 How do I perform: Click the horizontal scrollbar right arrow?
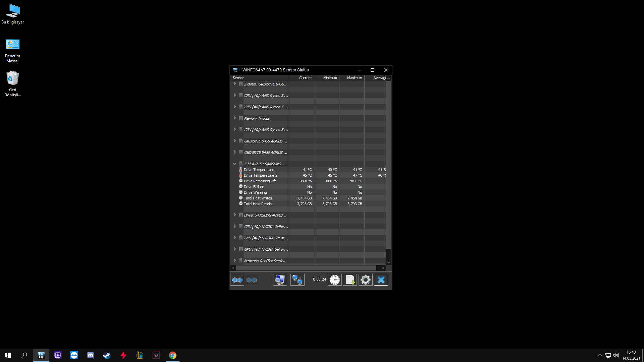[383, 268]
